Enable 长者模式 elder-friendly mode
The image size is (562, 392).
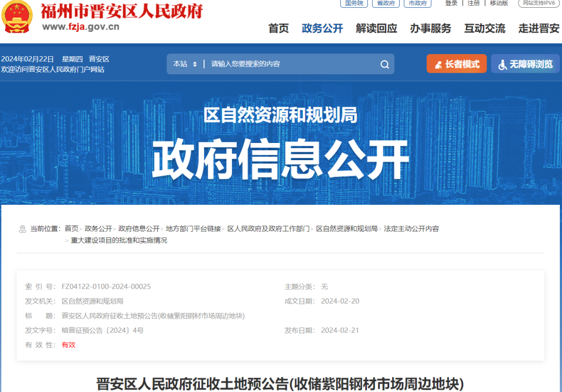point(456,64)
